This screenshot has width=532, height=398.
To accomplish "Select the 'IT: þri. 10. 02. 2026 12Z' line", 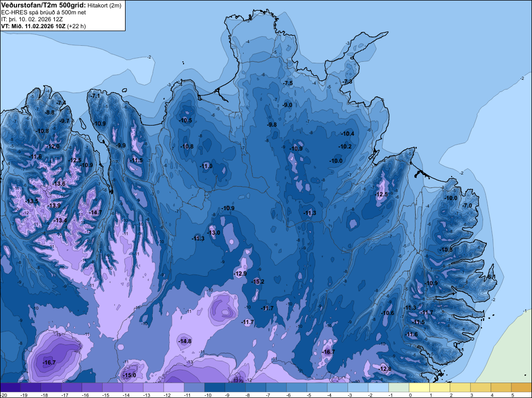I will [32, 19].
